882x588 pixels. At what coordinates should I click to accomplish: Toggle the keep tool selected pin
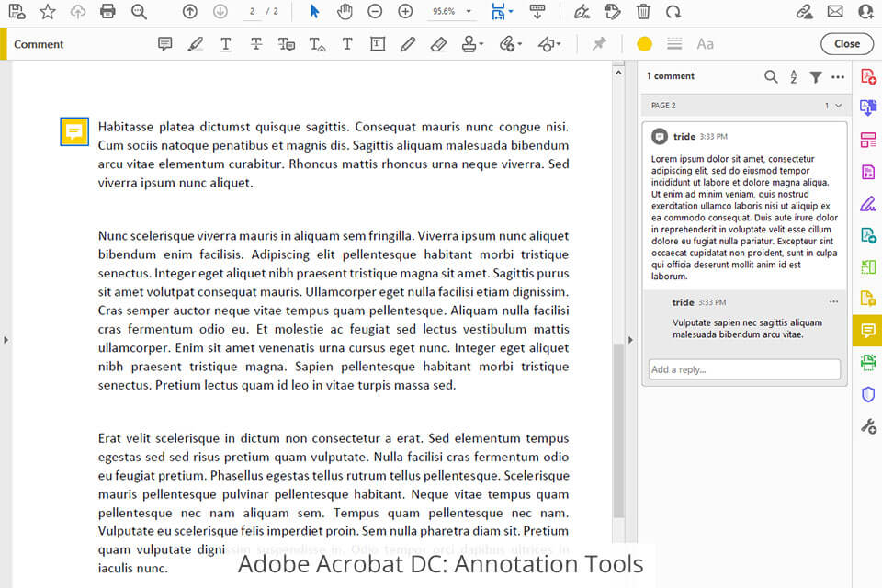599,44
